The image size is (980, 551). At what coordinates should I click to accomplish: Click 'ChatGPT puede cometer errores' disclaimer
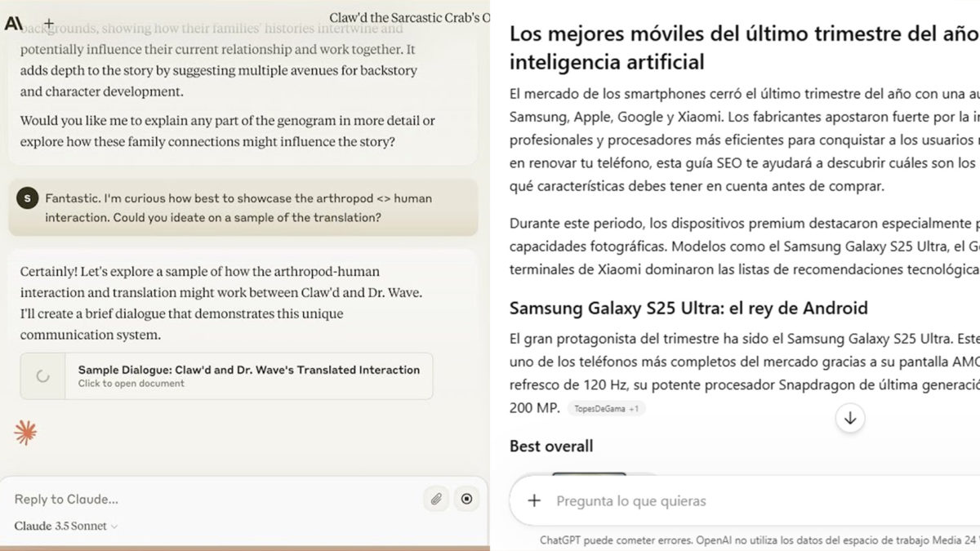coord(759,540)
